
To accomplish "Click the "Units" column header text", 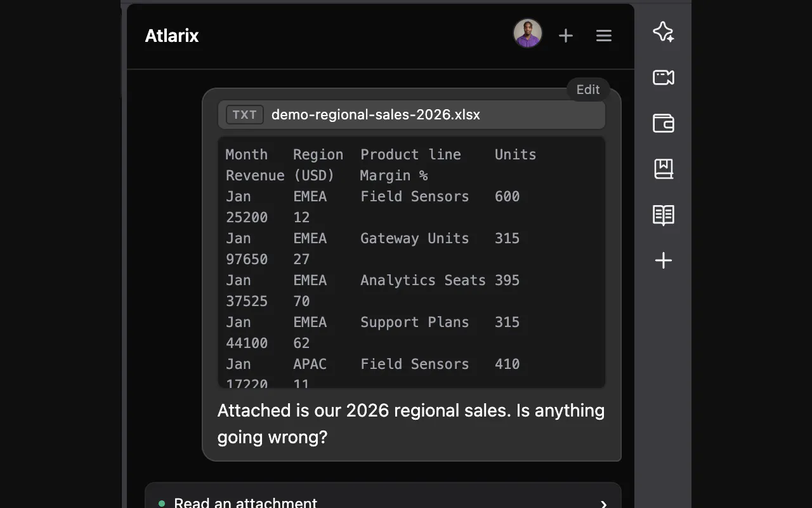I will [x=516, y=154].
